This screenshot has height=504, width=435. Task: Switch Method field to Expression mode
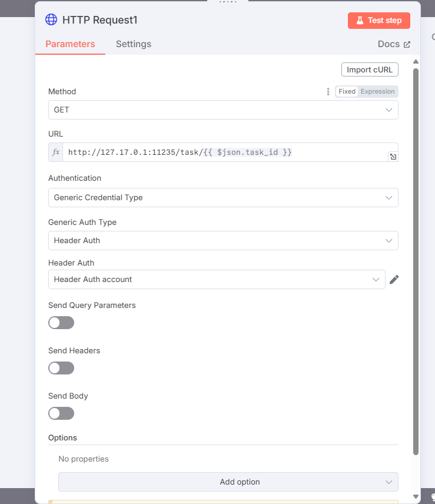pos(378,92)
